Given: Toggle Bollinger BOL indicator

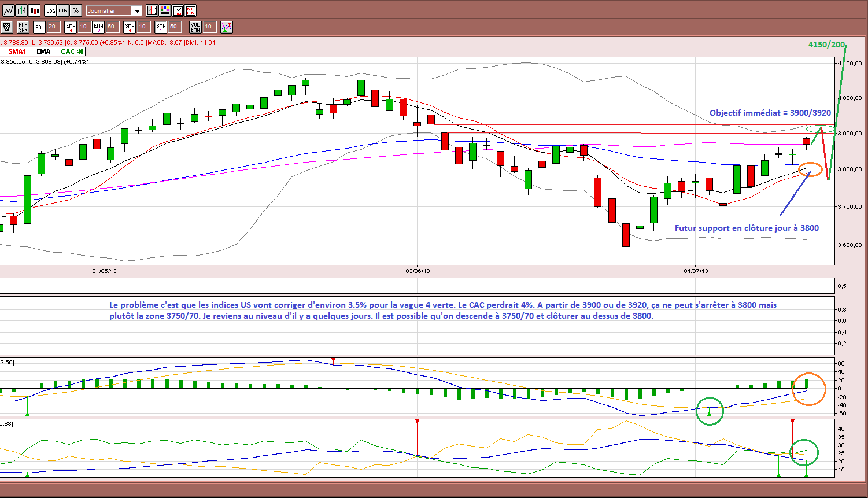Looking at the screenshot, I should point(39,27).
